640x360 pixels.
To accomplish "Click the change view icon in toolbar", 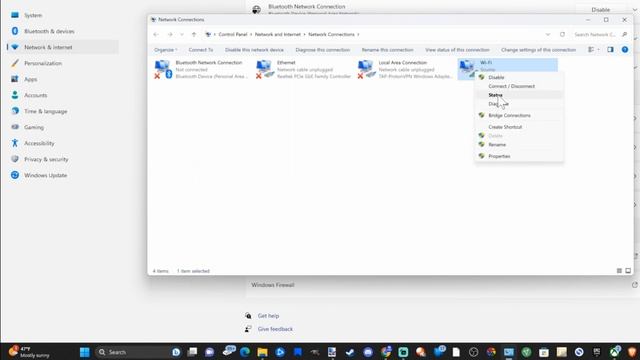I will (591, 49).
